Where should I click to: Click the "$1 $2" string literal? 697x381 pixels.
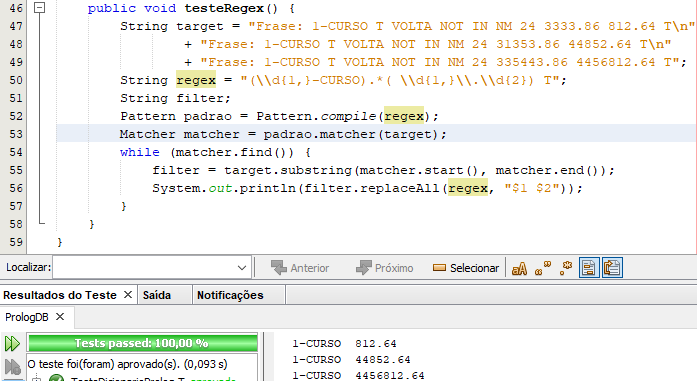coord(532,188)
